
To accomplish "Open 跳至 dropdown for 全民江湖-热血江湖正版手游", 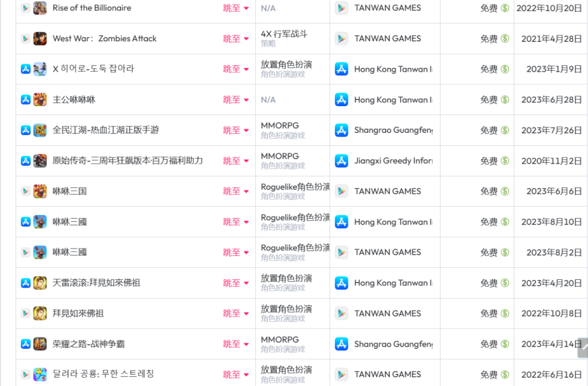I will pyautogui.click(x=236, y=130).
